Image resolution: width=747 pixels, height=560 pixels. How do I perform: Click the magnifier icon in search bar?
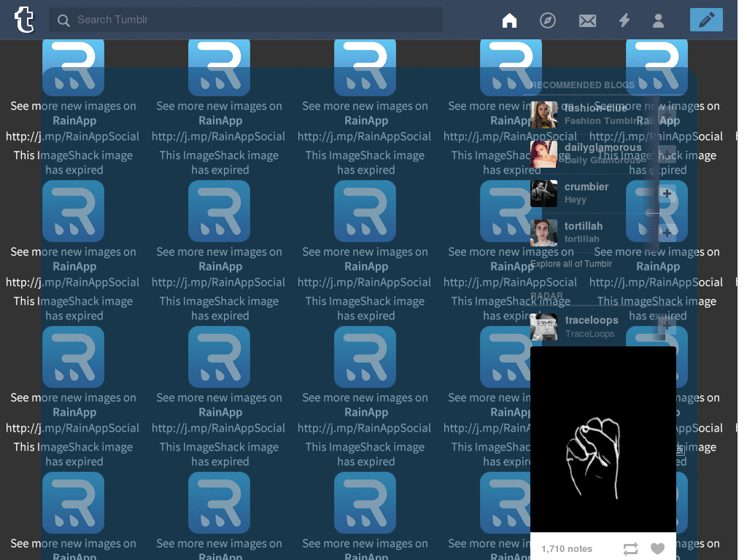(63, 20)
